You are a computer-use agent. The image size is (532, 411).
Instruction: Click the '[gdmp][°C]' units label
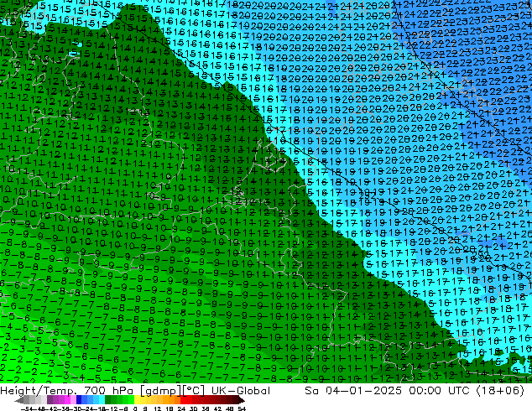coord(173,391)
